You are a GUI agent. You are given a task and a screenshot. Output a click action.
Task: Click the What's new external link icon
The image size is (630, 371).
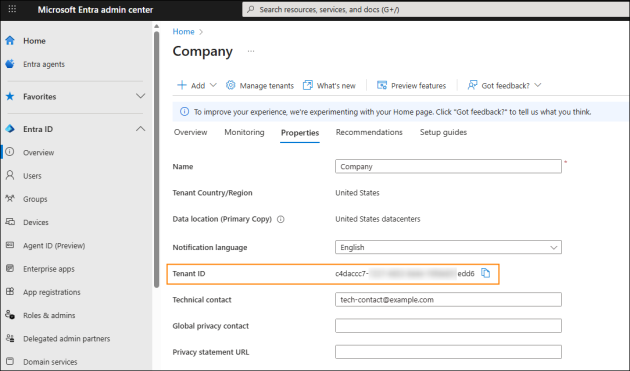pyautogui.click(x=307, y=85)
